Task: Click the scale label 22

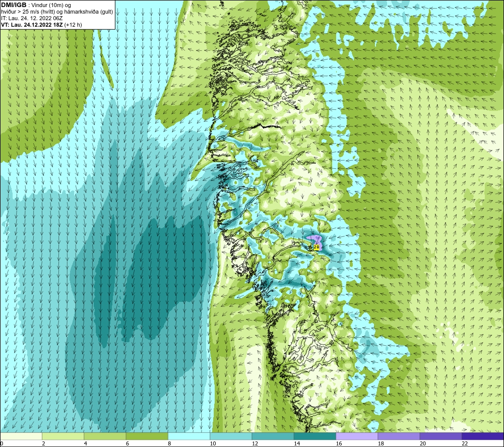Action: pyautogui.click(x=465, y=444)
